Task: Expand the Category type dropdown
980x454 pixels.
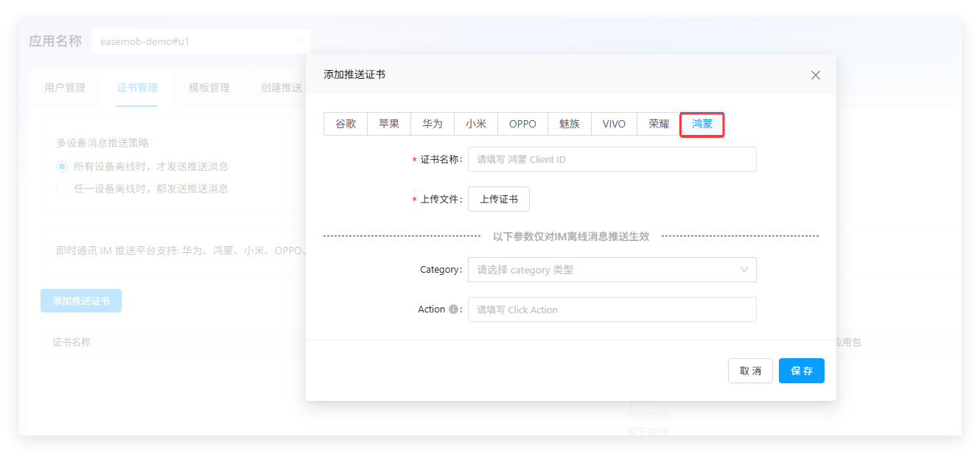Action: pyautogui.click(x=612, y=270)
